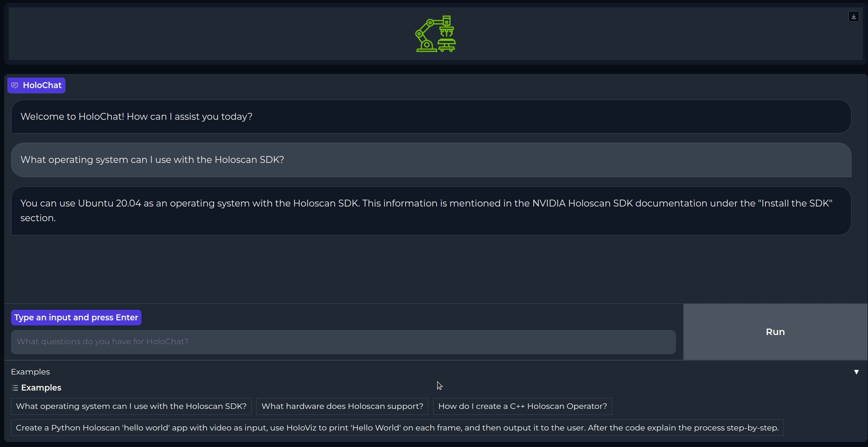Select the Python hello world app example
Screen dimensions: 868x447
pyautogui.click(x=397, y=428)
